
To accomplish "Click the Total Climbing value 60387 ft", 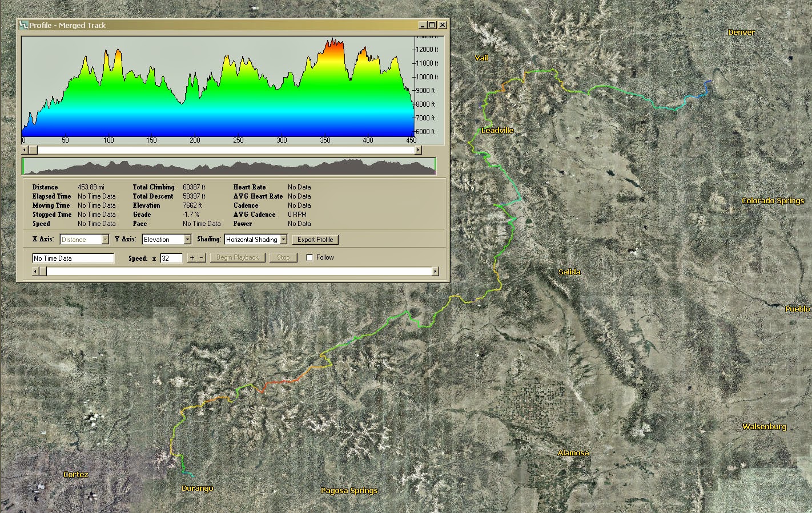I will point(194,187).
